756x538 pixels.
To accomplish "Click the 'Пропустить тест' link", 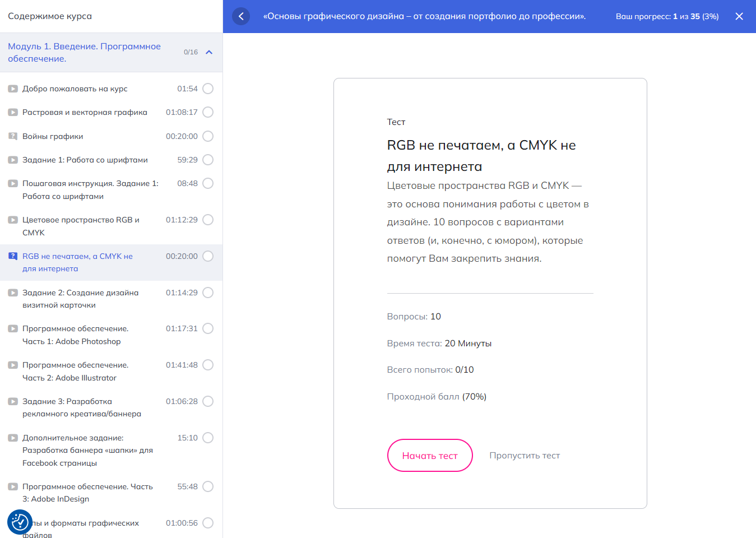I will click(x=525, y=456).
